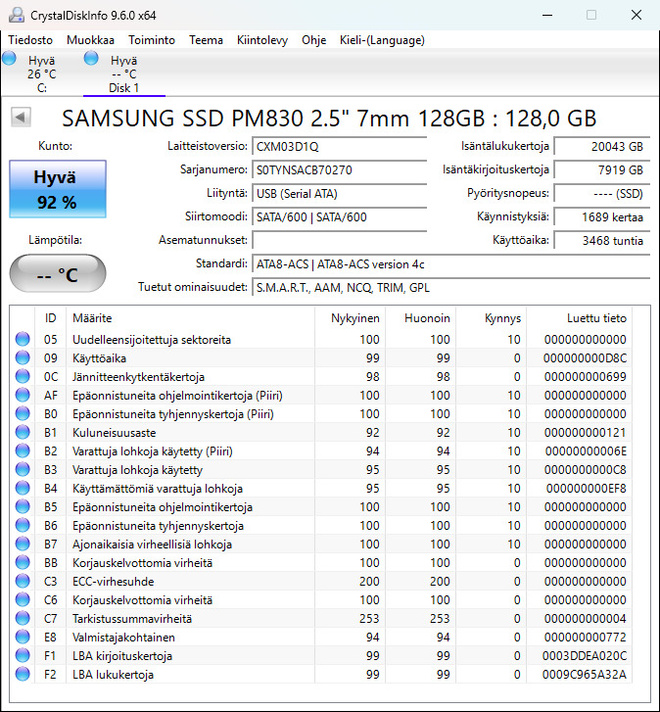Click the Kynnys column header
The image size is (660, 712).
tap(491, 318)
